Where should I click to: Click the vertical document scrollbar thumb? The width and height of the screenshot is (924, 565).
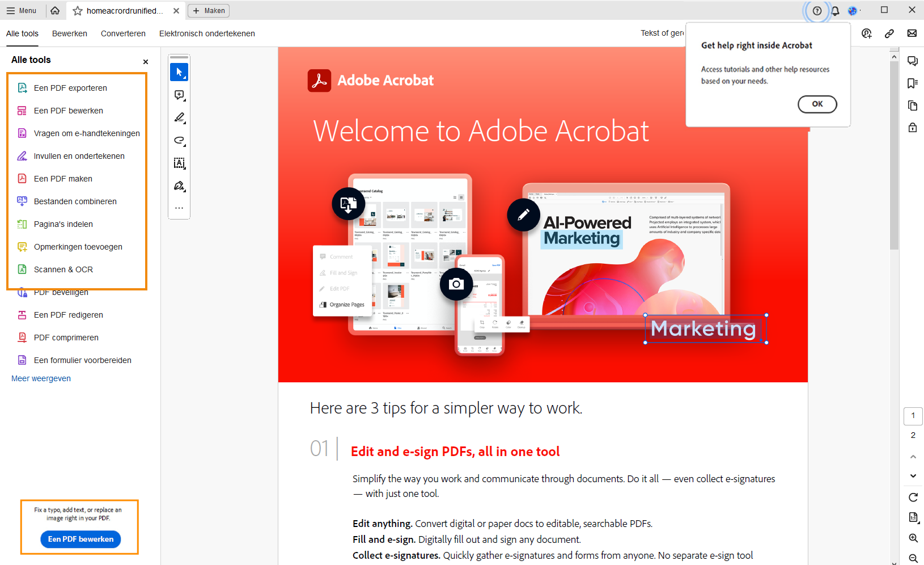pos(894,155)
